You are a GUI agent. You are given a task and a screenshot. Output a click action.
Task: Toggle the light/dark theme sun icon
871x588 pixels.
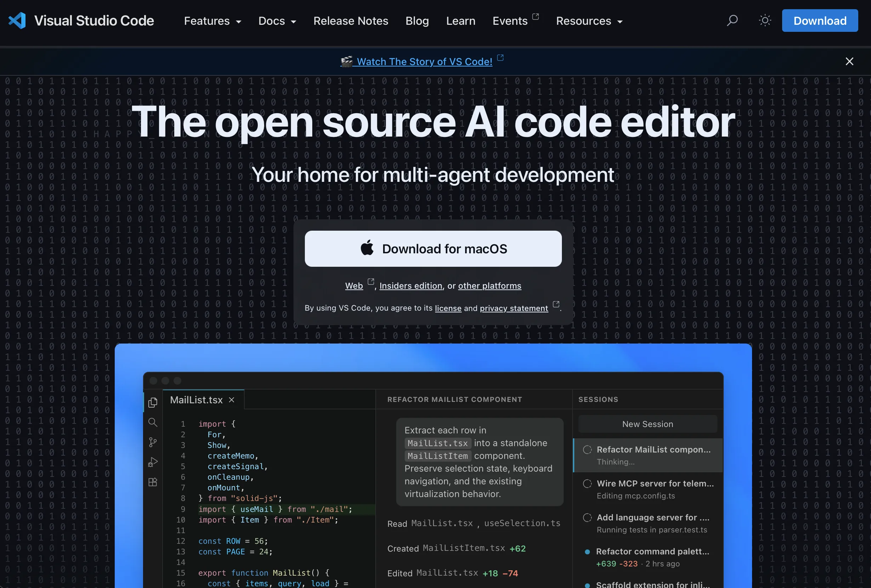tap(764, 21)
